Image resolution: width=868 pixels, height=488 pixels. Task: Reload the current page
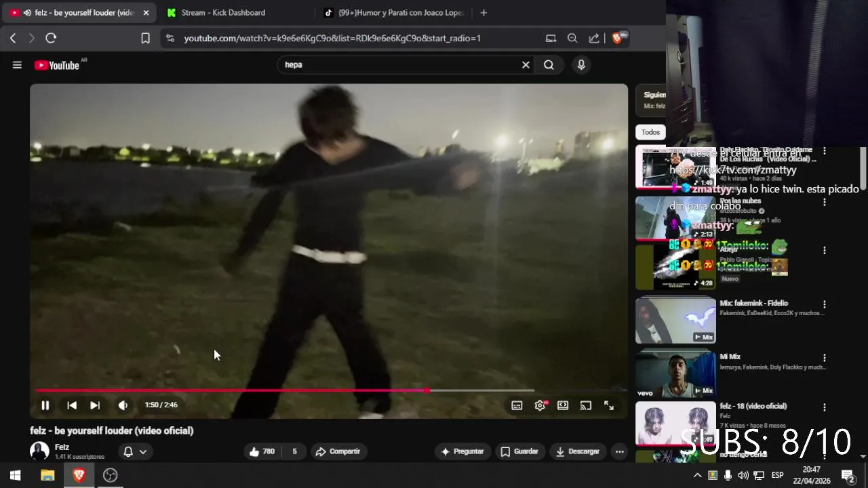[51, 39]
